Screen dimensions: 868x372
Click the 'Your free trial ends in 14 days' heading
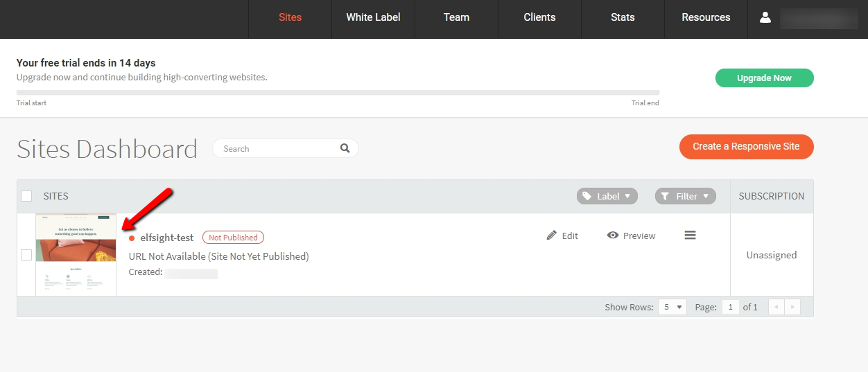[x=86, y=63]
